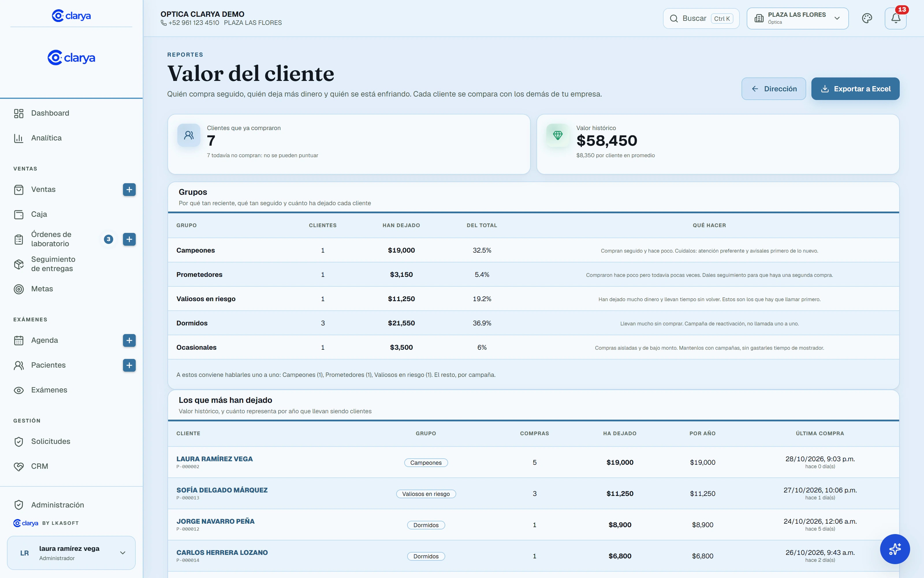
Task: Click the Metas target icon
Action: tap(19, 289)
